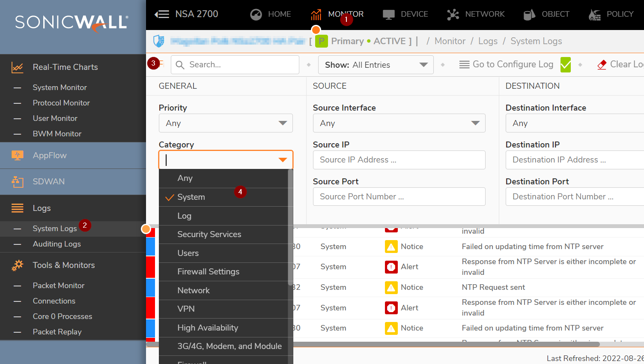Select Firewall Settings category option

point(223,272)
